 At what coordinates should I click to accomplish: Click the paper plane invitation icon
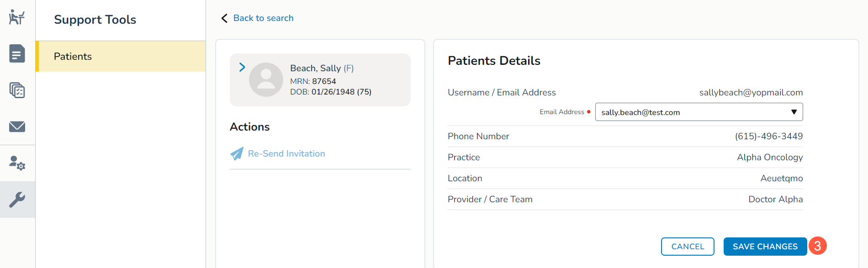pyautogui.click(x=237, y=154)
